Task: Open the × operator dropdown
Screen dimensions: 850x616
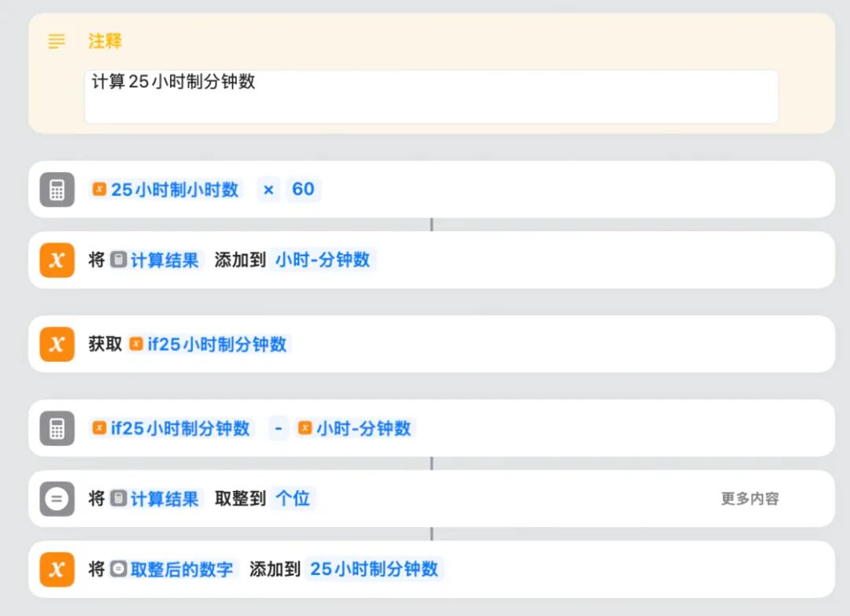Action: point(268,190)
